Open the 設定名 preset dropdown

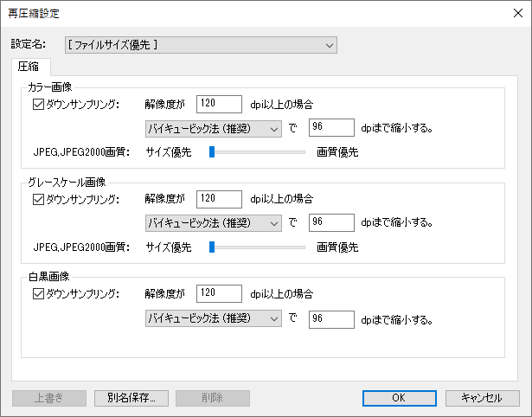click(201, 45)
